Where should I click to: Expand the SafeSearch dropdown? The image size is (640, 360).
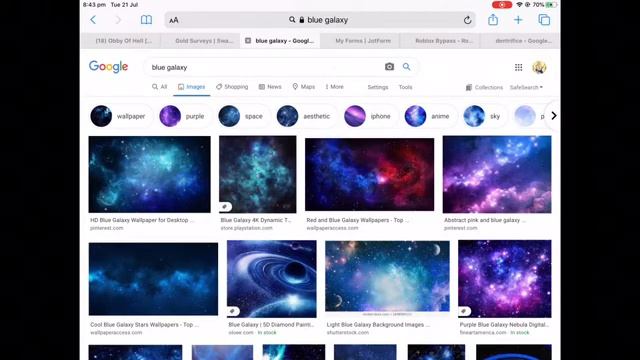[526, 87]
